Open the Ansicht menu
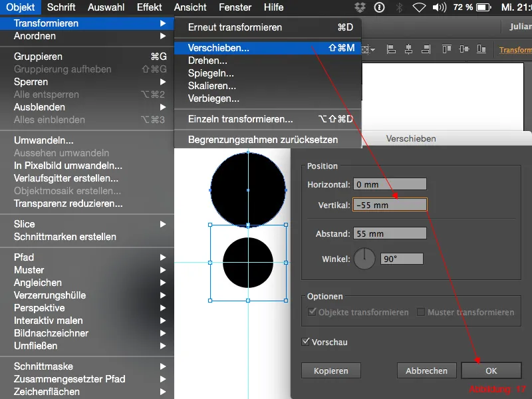This screenshot has height=399, width=532. (x=190, y=7)
